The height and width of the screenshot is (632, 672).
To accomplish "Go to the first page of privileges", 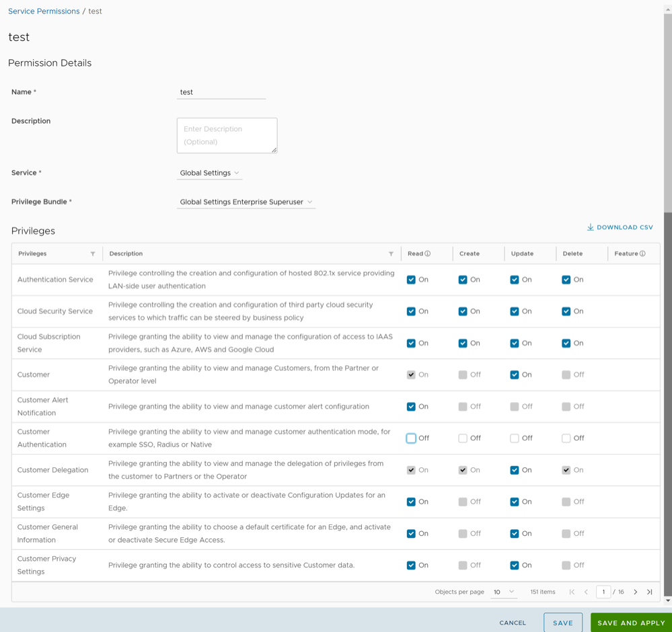I will (572, 592).
